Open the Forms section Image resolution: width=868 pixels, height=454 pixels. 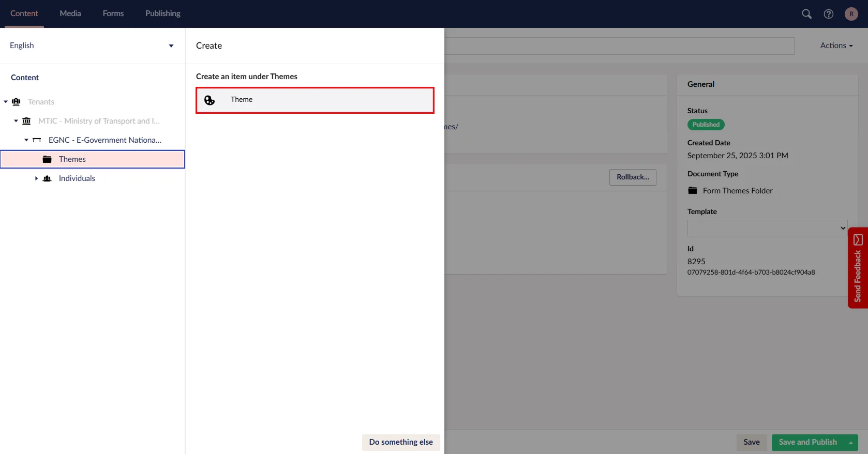coord(113,13)
